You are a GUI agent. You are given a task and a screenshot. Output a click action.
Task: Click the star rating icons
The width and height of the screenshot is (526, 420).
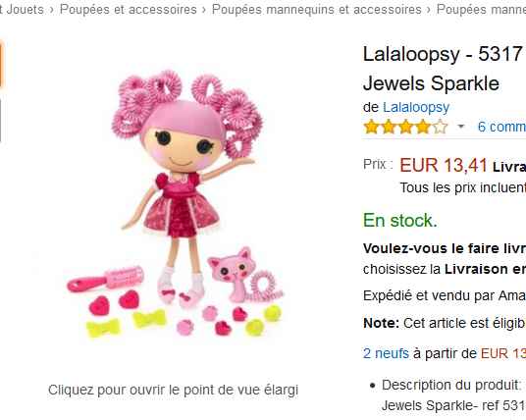[x=405, y=127]
